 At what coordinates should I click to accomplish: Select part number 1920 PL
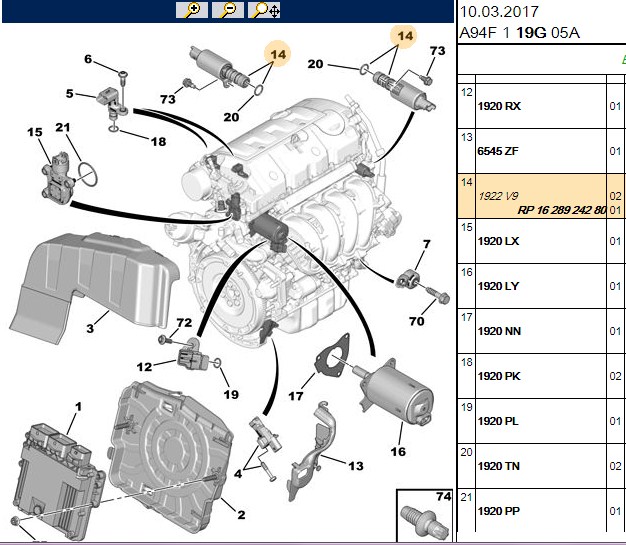pos(498,421)
